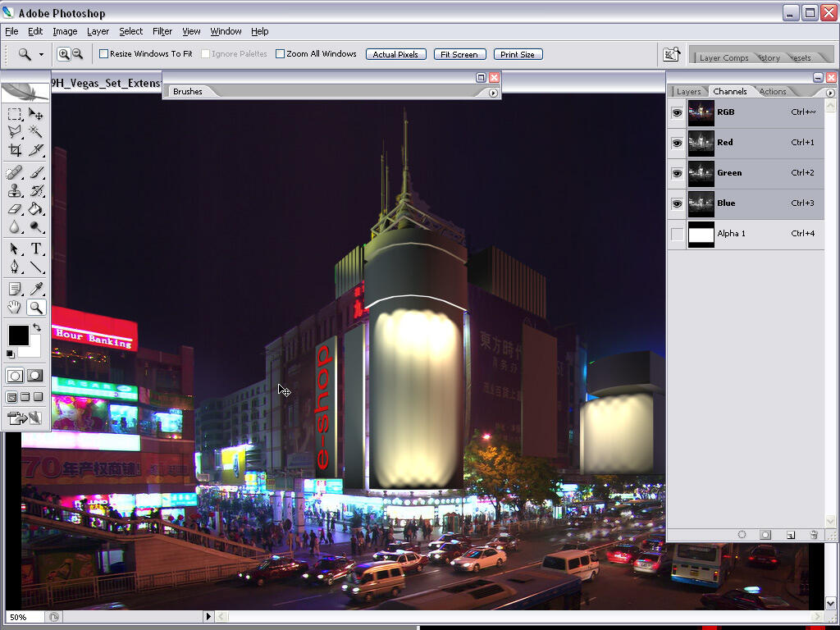The height and width of the screenshot is (630, 840).
Task: Open the Brushes palette menu arrow
Action: [493, 94]
